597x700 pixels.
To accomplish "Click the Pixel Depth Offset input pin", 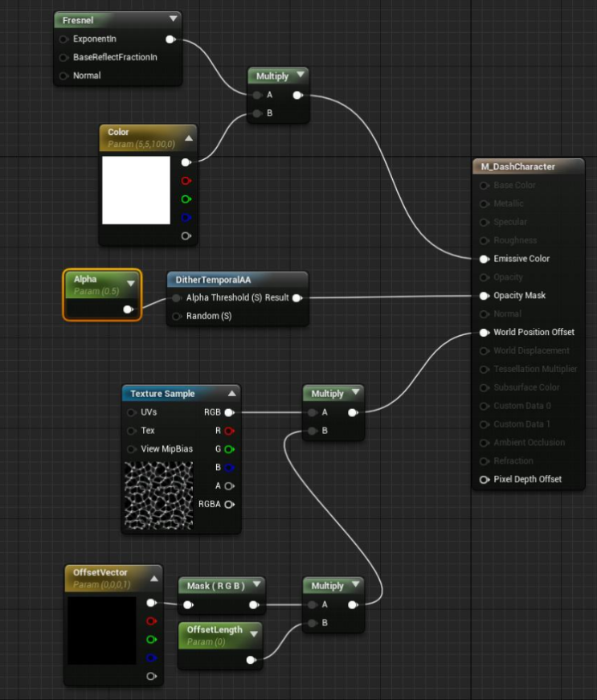I will coord(484,480).
